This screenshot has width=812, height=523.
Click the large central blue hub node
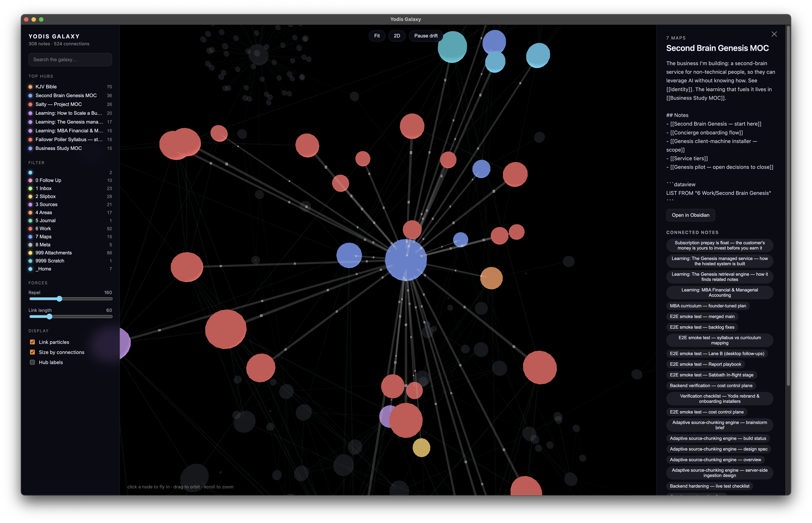(x=406, y=260)
